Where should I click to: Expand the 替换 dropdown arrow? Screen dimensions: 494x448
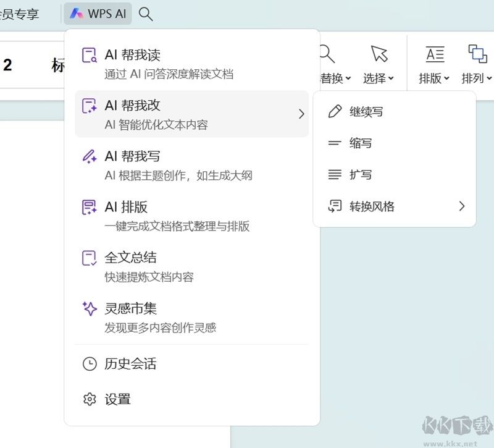point(348,78)
